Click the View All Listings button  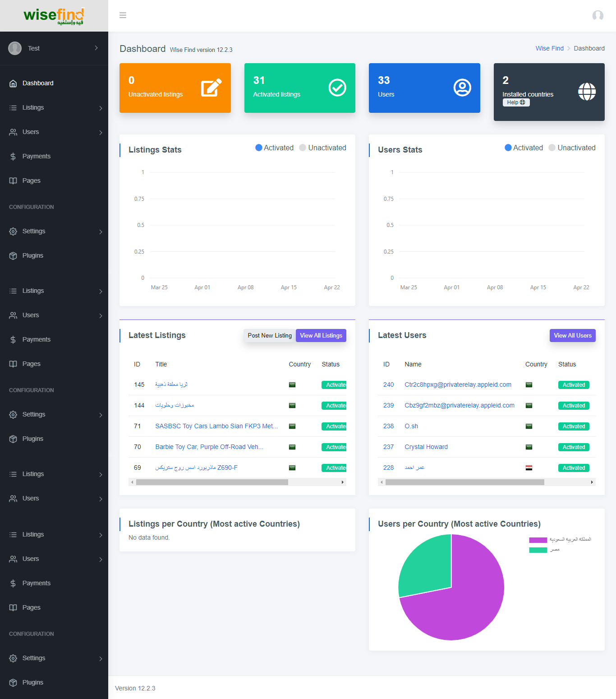pos(321,336)
